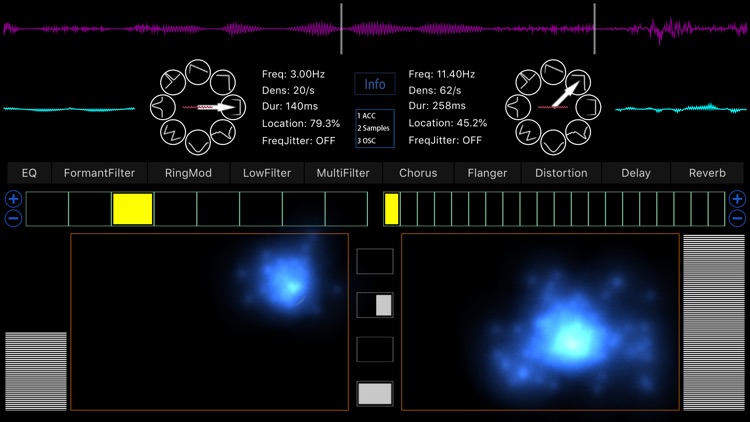Select zigzag envelope on left wheel
Screen dimensions: 750x422
173,133
